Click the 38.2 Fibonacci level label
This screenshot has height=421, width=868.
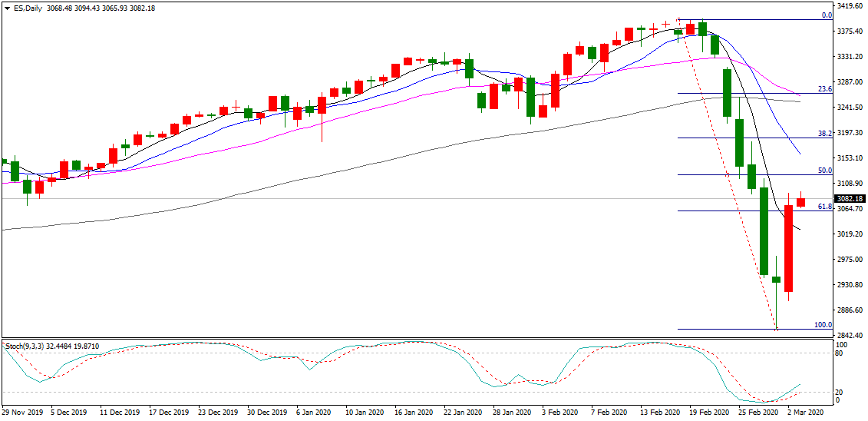point(824,133)
